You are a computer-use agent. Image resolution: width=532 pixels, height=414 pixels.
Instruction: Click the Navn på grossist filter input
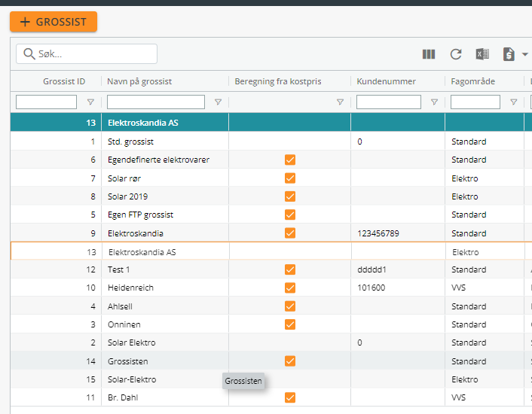click(156, 102)
